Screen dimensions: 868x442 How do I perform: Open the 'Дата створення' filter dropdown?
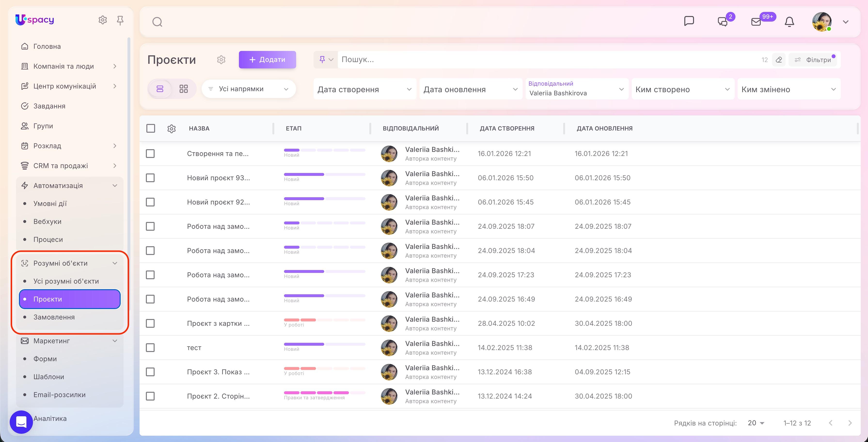(365, 89)
